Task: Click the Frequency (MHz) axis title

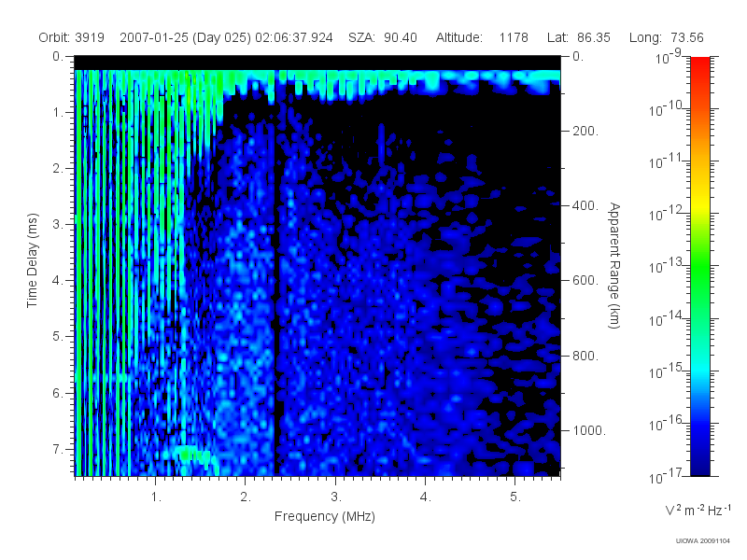Action: 325,517
